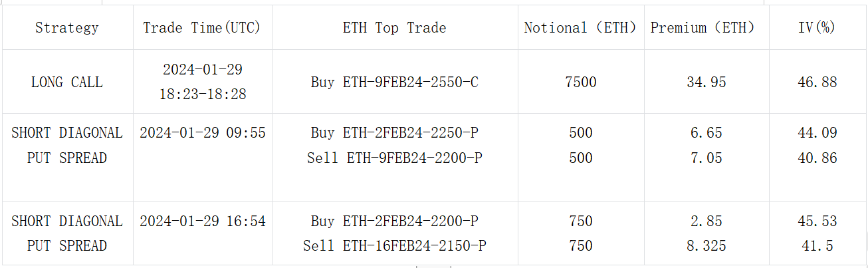This screenshot has height=268, width=868.
Task: Click the 2024-01-29 16:54 trade time
Action: pyautogui.click(x=203, y=221)
